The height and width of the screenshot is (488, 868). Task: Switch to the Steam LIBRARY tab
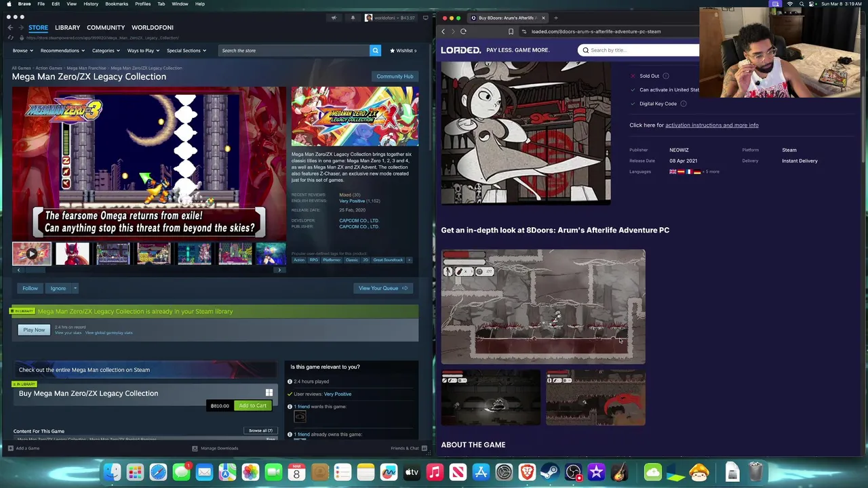67,28
